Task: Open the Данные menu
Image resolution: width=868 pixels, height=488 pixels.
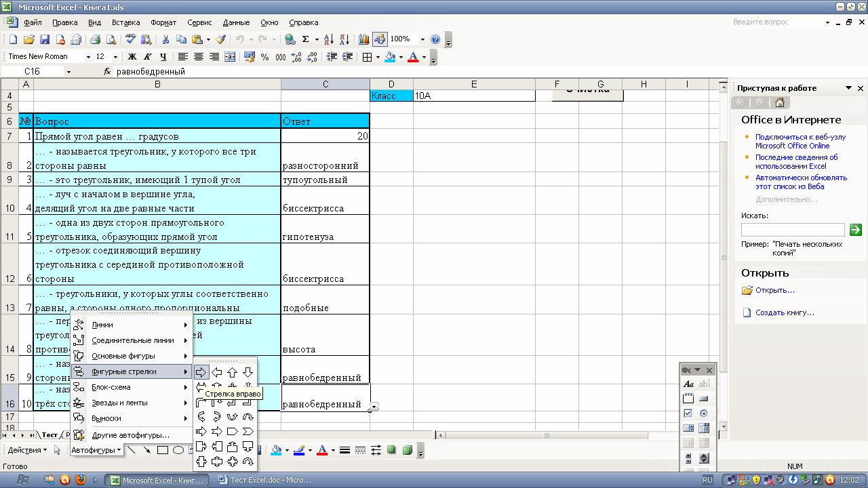Action: tap(236, 22)
